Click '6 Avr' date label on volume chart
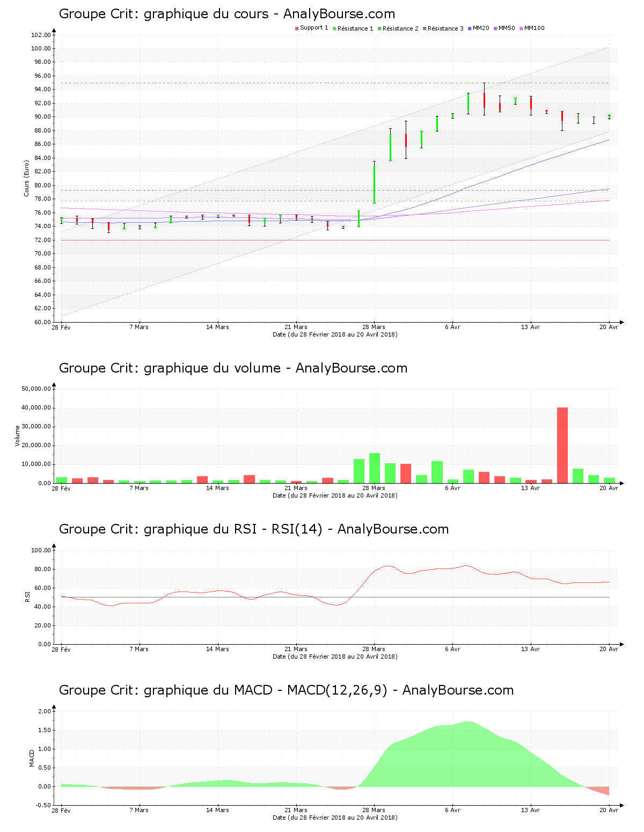Screen dimensions: 644x832 pos(452,488)
